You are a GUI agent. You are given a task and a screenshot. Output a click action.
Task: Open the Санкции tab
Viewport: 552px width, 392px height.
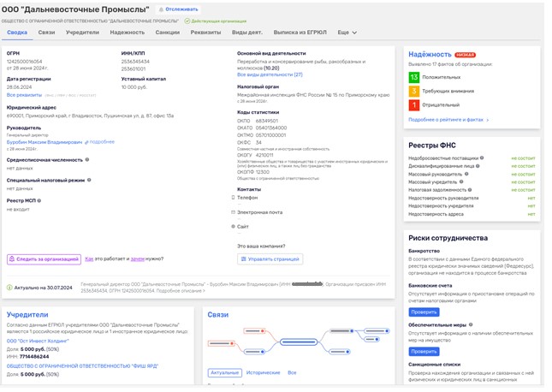[x=168, y=33]
